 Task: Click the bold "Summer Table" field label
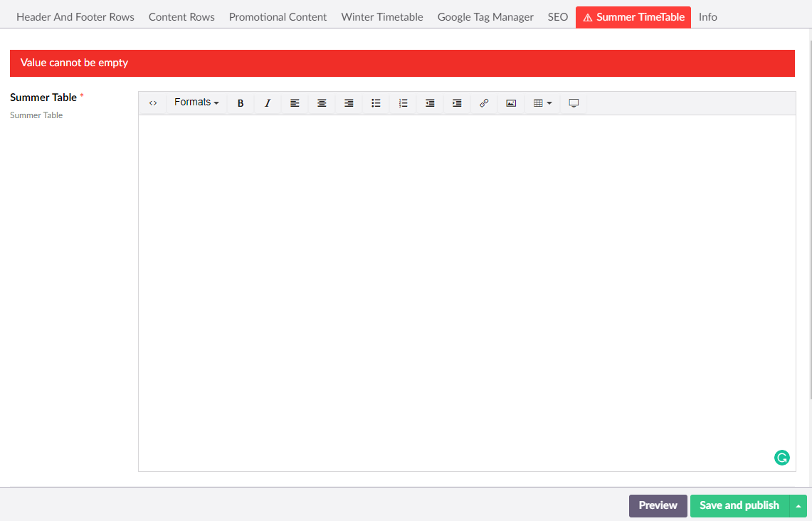point(43,98)
